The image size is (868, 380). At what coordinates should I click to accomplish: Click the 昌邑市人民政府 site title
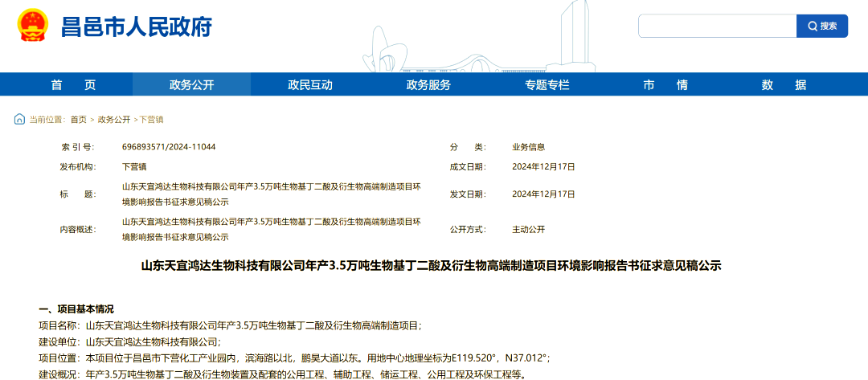click(x=136, y=27)
